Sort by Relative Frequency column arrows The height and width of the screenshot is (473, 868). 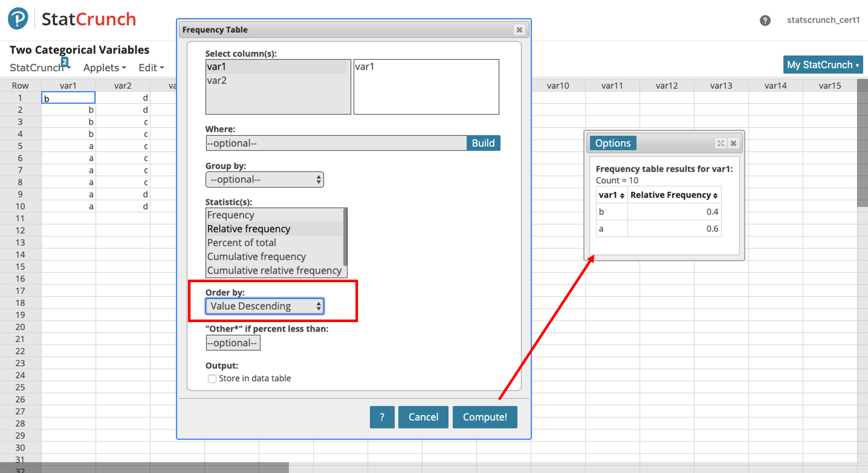[715, 196]
